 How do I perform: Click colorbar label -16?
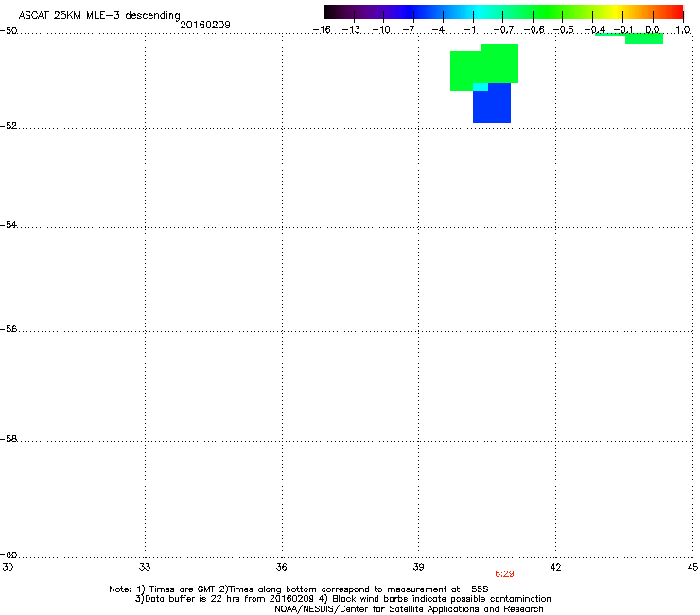pyautogui.click(x=323, y=30)
